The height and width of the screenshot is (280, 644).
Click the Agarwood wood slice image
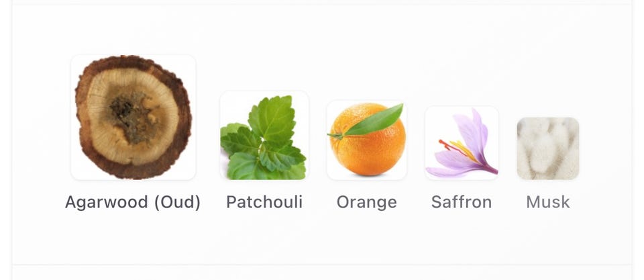[x=133, y=118]
